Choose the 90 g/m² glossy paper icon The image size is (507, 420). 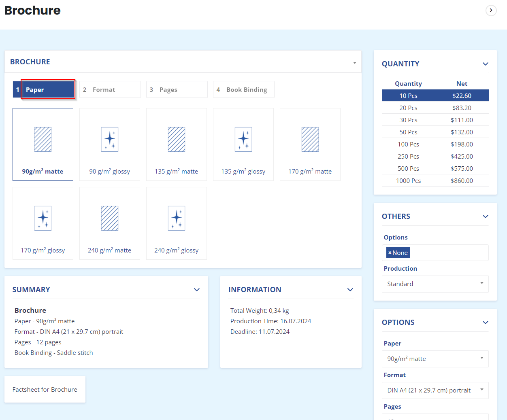tap(110, 139)
